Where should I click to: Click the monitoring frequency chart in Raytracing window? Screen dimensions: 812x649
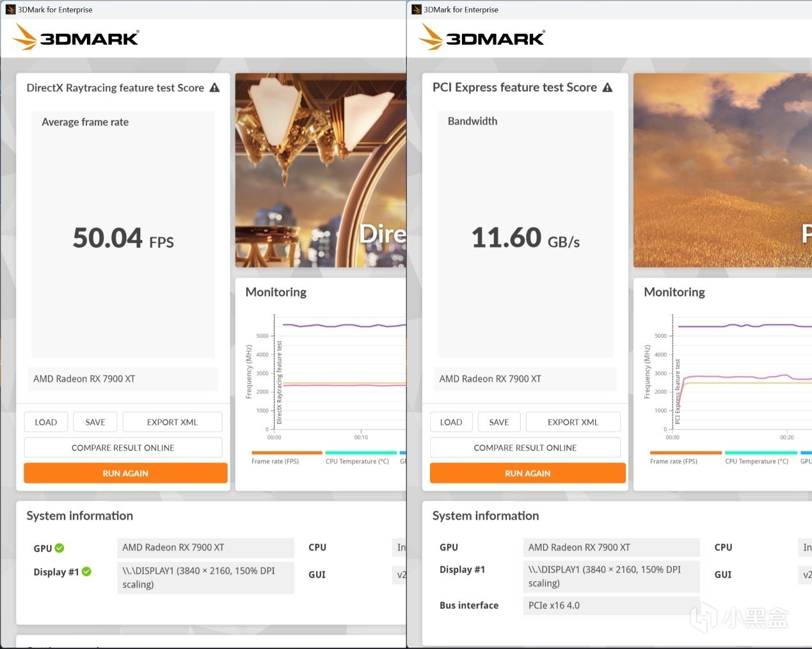326,376
